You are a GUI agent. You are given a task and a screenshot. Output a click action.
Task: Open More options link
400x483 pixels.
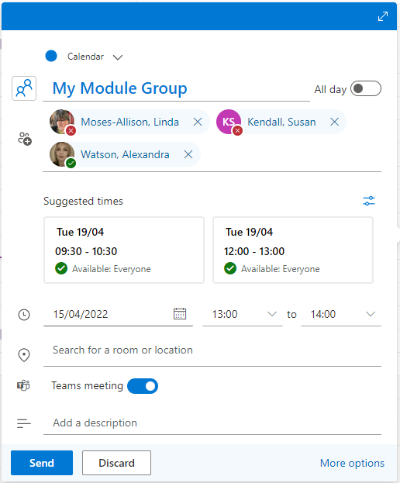click(x=352, y=463)
